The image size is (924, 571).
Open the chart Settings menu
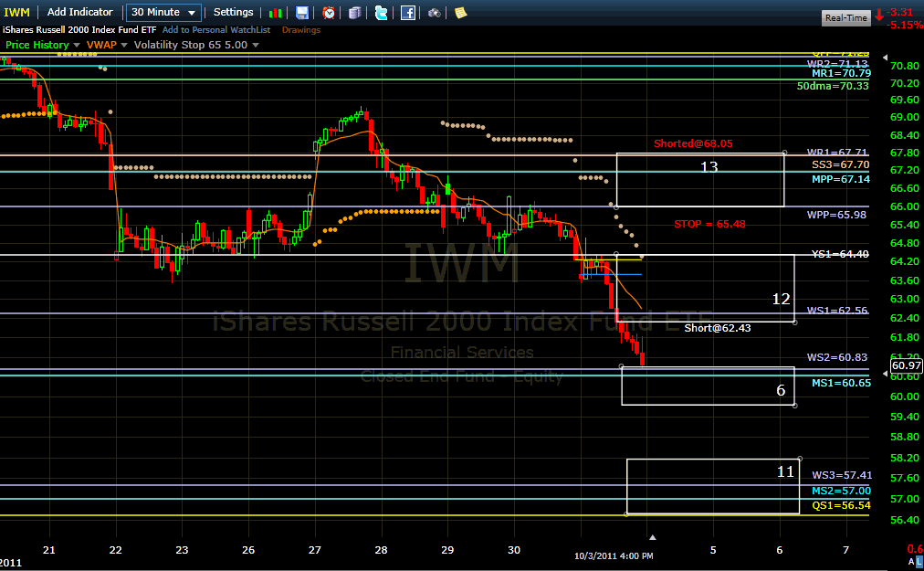(234, 13)
